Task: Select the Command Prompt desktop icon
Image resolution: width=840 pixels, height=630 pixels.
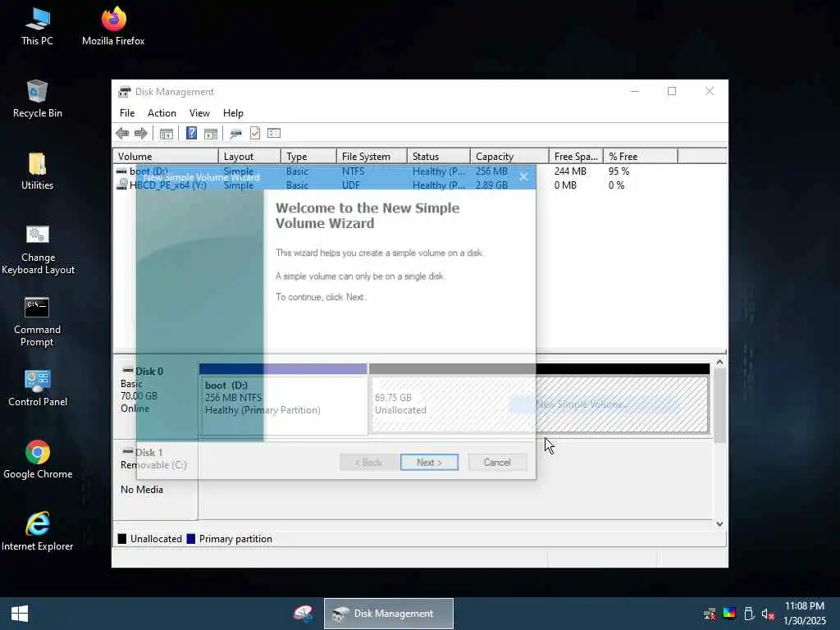Action: click(38, 322)
